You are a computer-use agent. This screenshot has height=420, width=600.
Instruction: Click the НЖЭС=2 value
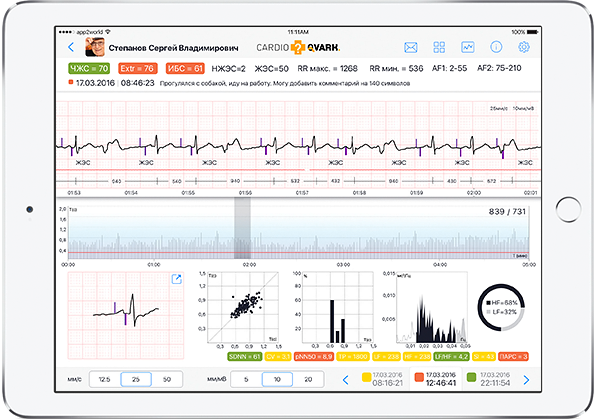(228, 69)
